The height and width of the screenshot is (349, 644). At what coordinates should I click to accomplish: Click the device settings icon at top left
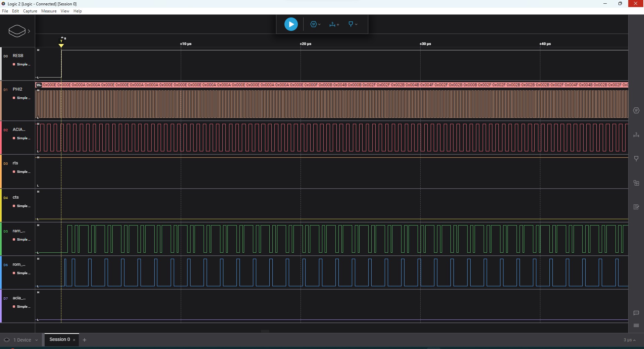click(x=17, y=31)
